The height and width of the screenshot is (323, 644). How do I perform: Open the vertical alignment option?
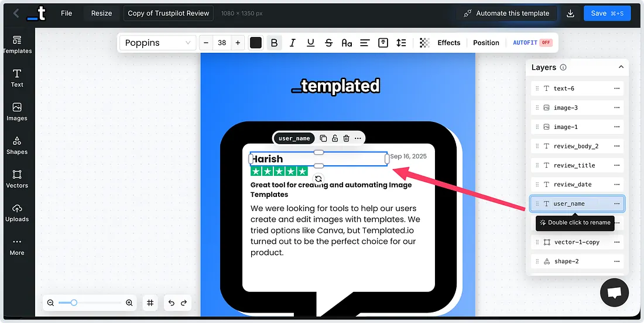click(x=383, y=43)
